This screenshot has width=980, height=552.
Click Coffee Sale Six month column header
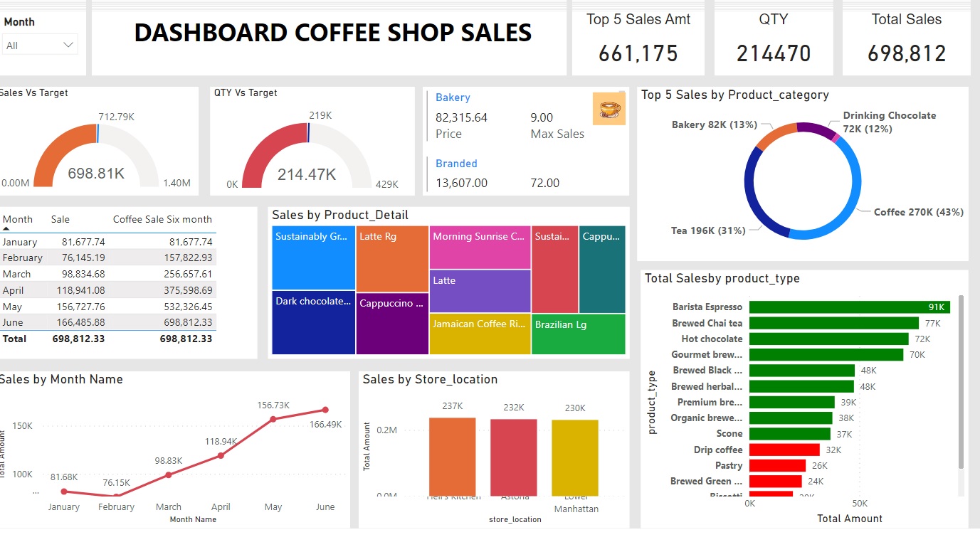162,219
